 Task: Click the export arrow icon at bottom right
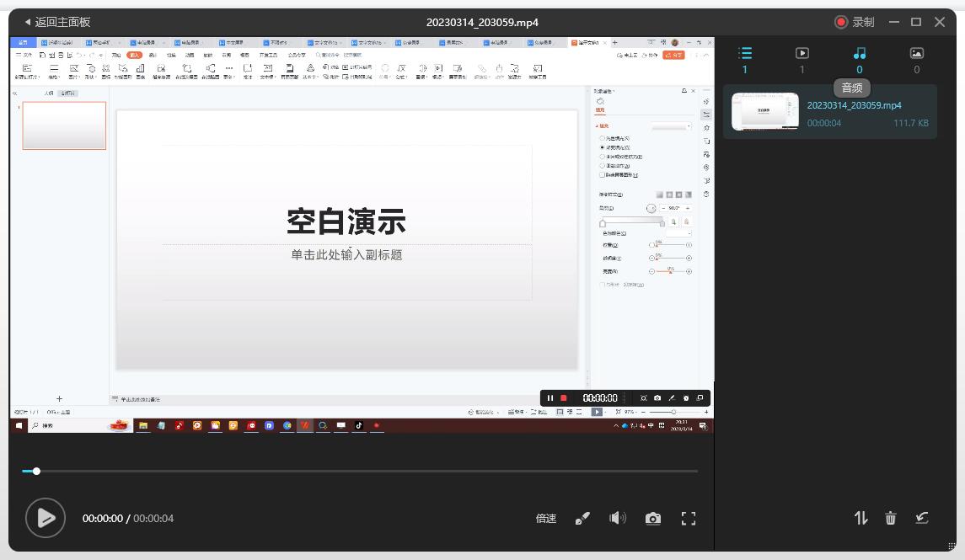[919, 518]
